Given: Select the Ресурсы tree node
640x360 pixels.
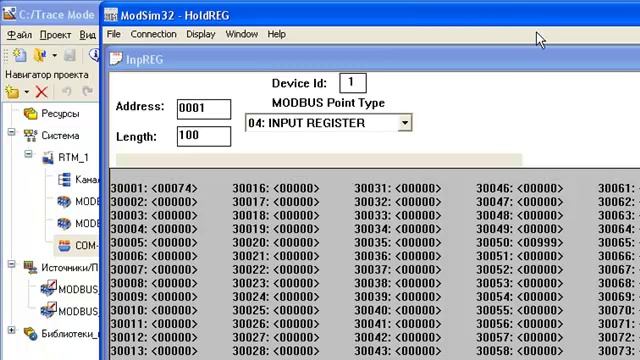Looking at the screenshot, I should (60, 114).
